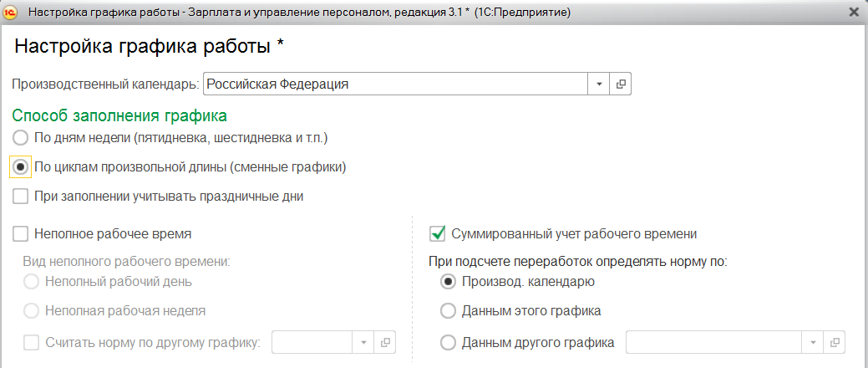Viewport: 868px width, 368px height.
Task: Expand the production calendar dropdown list
Action: pos(600,84)
